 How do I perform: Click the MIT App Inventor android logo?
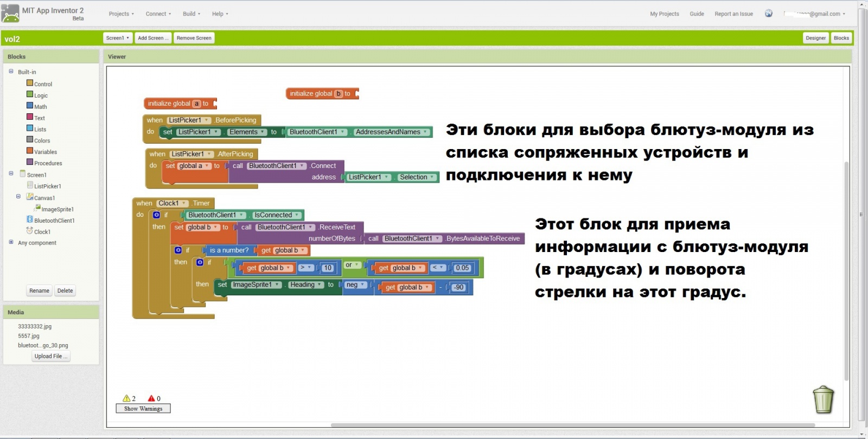pyautogui.click(x=10, y=13)
